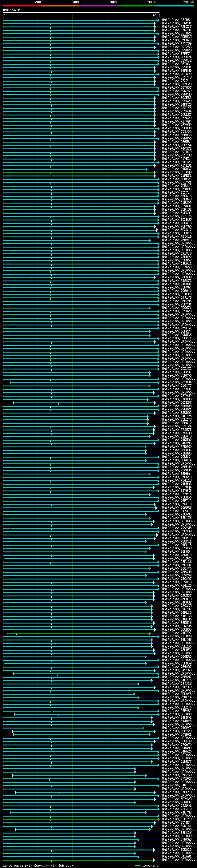This screenshot has width=197, height=868.
Task: Select the UniRef100_C5YG29 label
Action: pos(177,118)
